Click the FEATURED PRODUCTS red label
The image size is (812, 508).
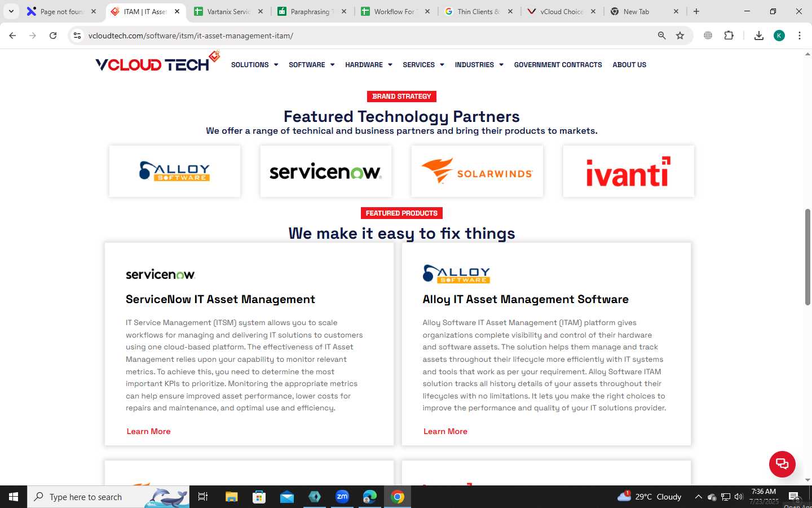click(x=401, y=213)
